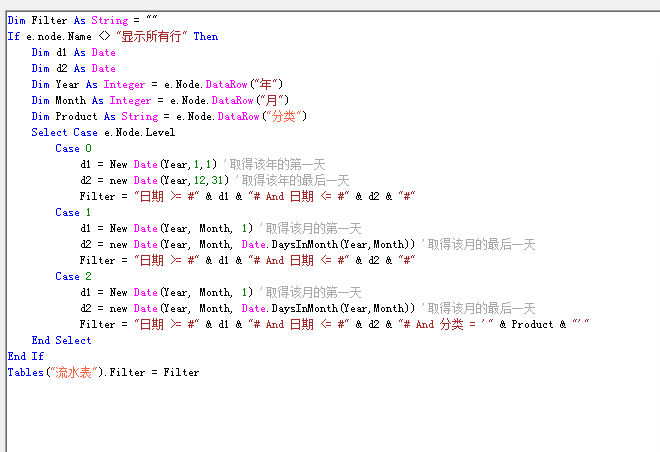Click the 'Select Case e.Node.Level' line
Screen dimensions: 660x452
pos(103,132)
